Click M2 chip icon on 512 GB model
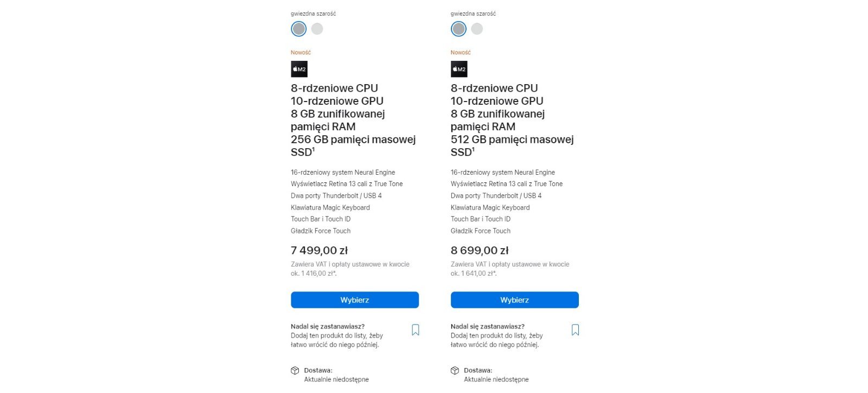 click(459, 69)
